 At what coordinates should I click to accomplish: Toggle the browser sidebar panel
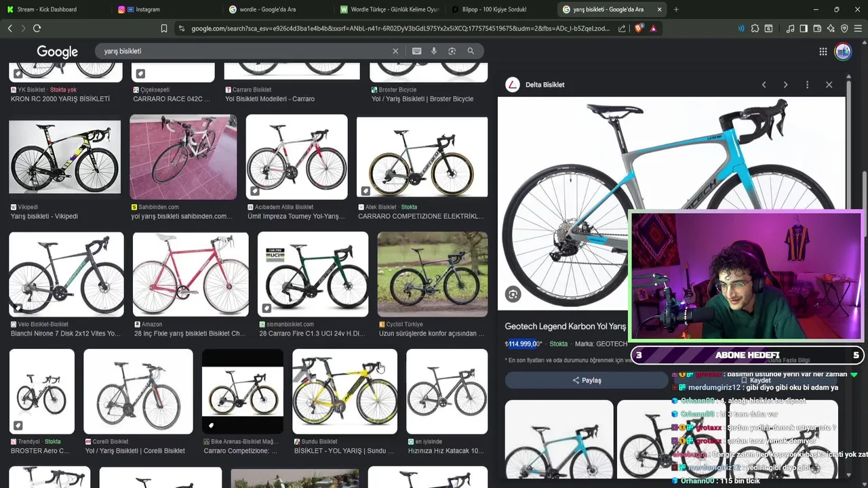tap(804, 28)
